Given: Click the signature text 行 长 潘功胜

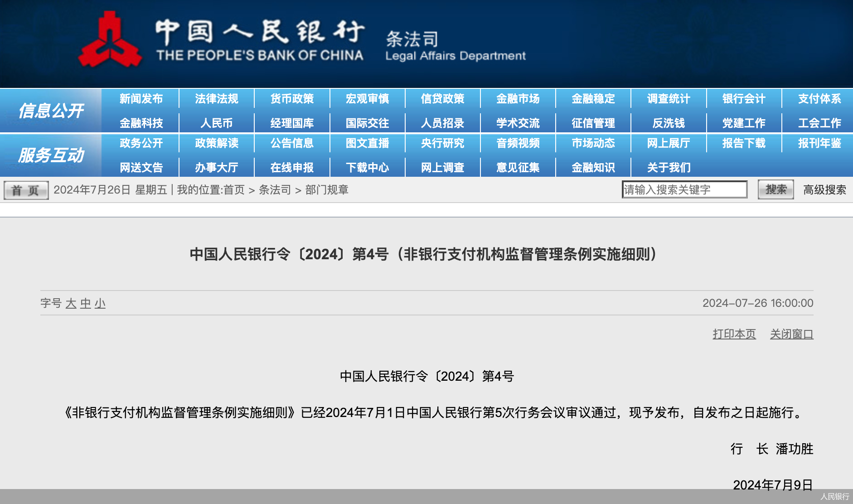Looking at the screenshot, I should pyautogui.click(x=772, y=449).
